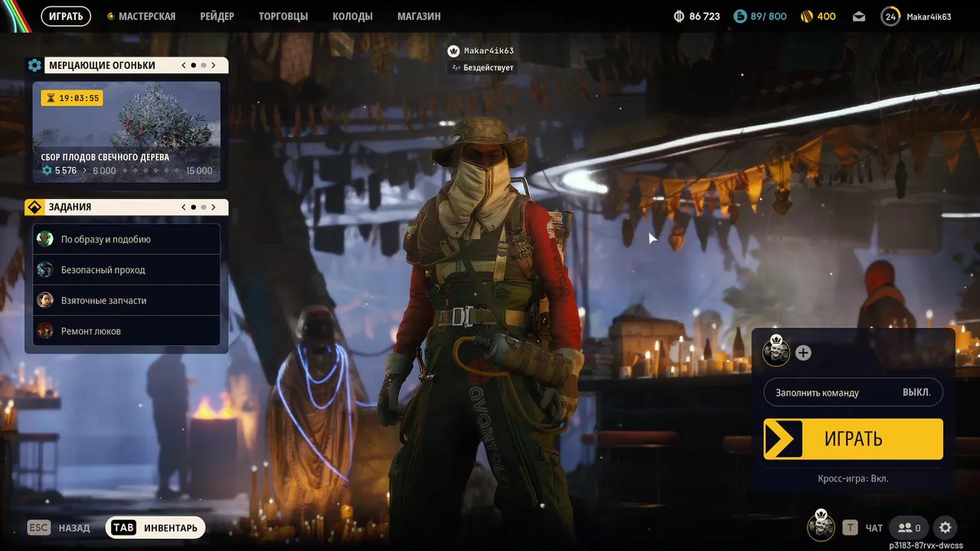Open the quest По образу и подобию
Screen dimensions: 980x551
tap(126, 240)
